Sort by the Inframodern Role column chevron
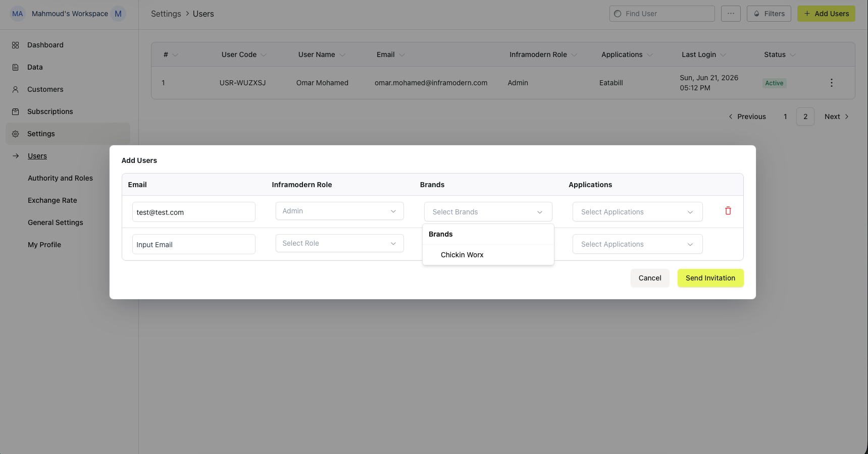868x454 pixels. point(574,55)
